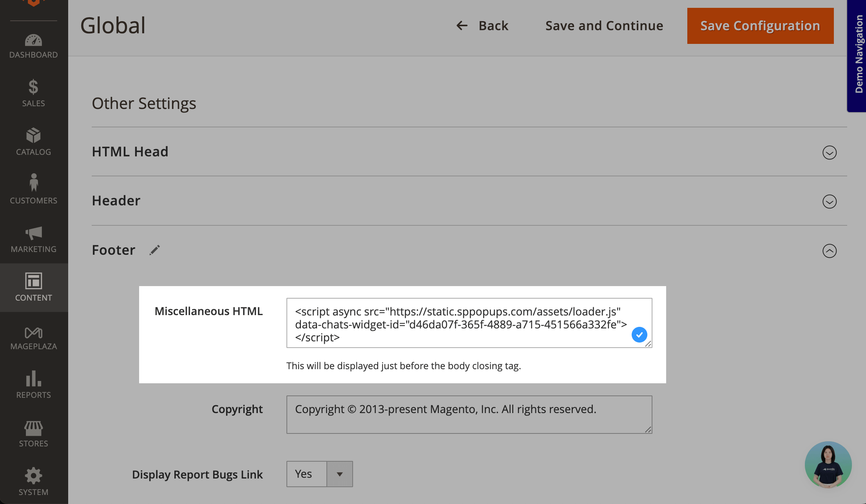Open the Sales dollar icon menu

tap(33, 87)
